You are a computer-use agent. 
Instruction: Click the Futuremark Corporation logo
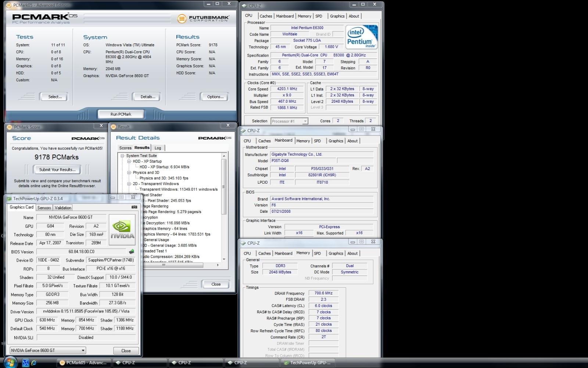click(203, 18)
